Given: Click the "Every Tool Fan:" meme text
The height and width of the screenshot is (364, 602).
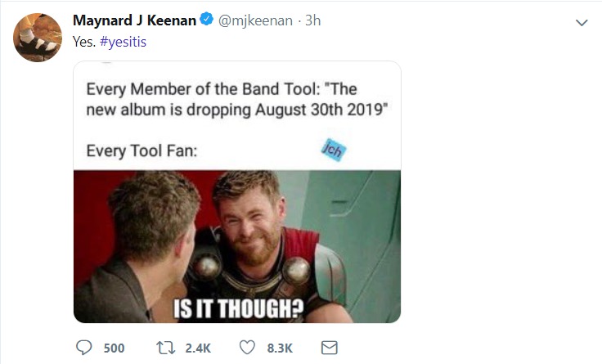Looking at the screenshot, I should [142, 151].
